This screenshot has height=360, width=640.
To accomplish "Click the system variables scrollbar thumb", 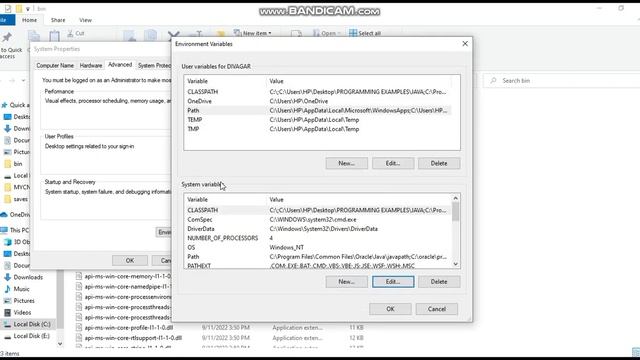I will 456,211.
